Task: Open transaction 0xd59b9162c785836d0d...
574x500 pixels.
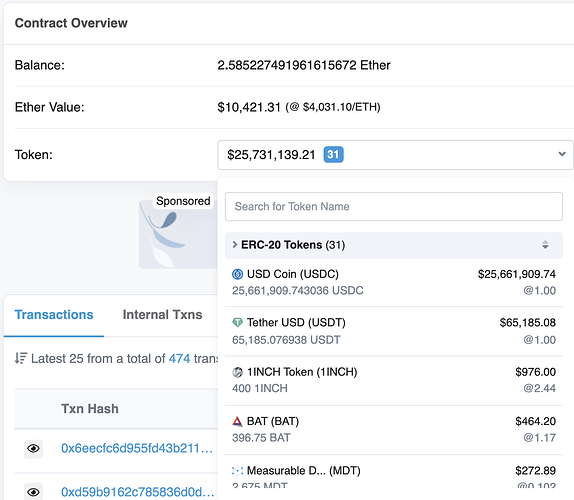Action: pyautogui.click(x=138, y=492)
